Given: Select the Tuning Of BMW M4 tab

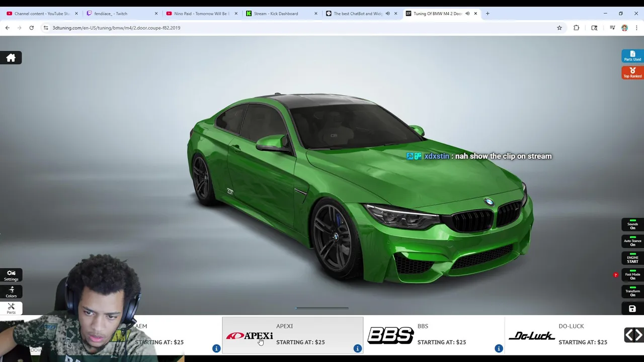Looking at the screenshot, I should [441, 14].
